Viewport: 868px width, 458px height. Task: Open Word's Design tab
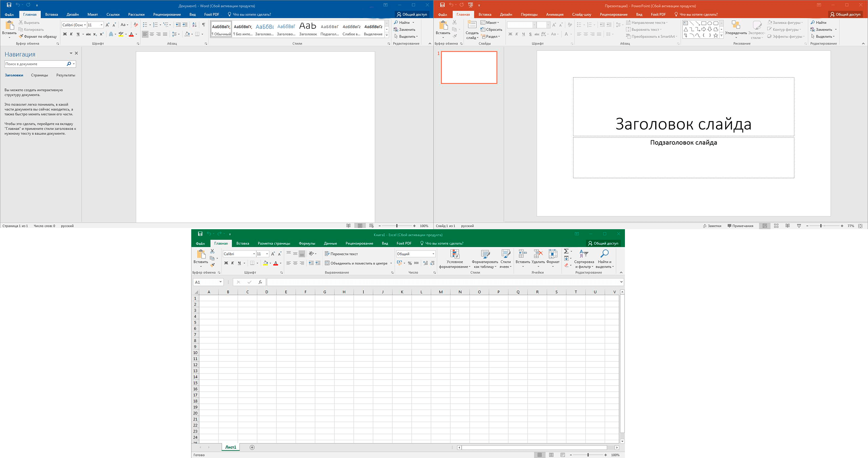tap(72, 15)
